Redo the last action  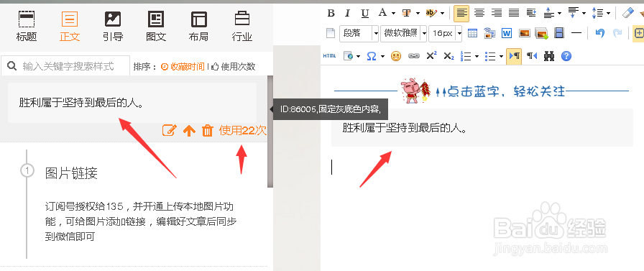617,33
